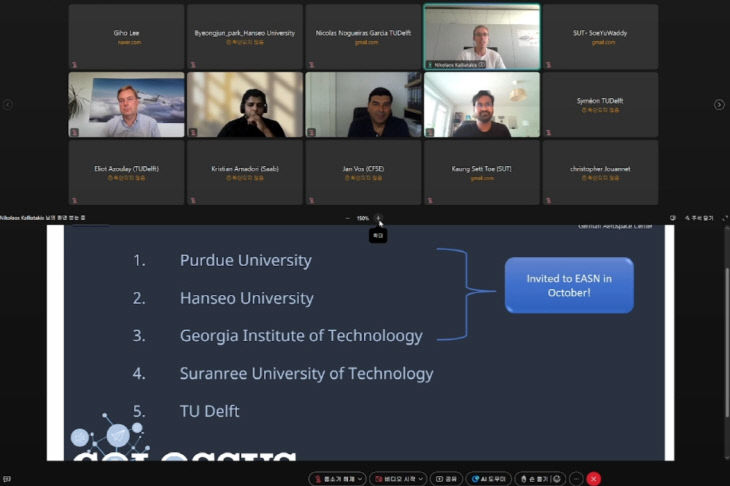Screen dimensions: 730x486
Task: Go to the next page of participant videos
Action: [x=719, y=105]
